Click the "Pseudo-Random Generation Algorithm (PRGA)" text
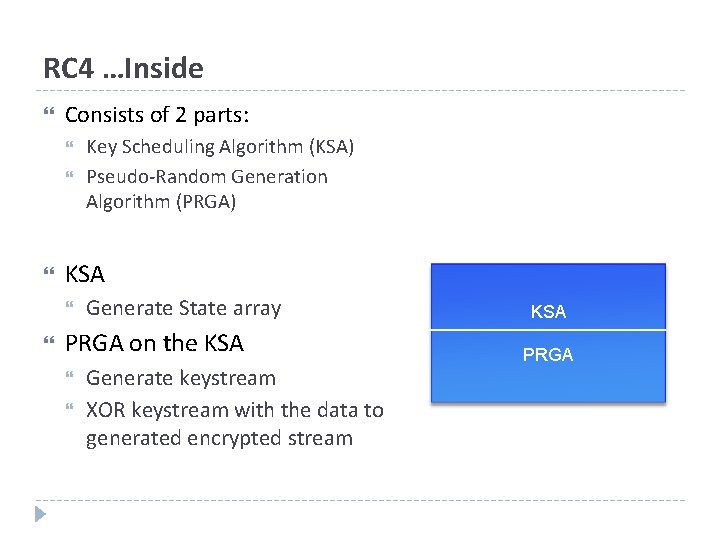This screenshot has width=720, height=540. pyautogui.click(x=207, y=189)
